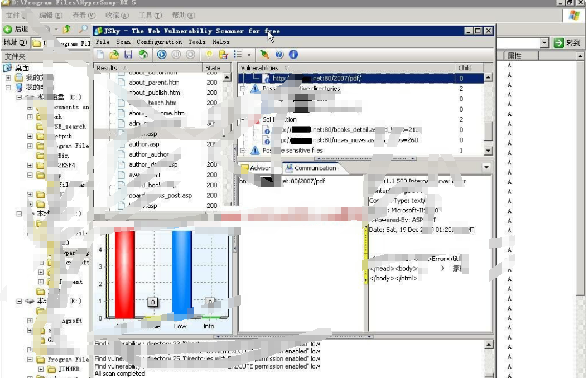Open Explorer Tools menu (工具)

tap(151, 16)
